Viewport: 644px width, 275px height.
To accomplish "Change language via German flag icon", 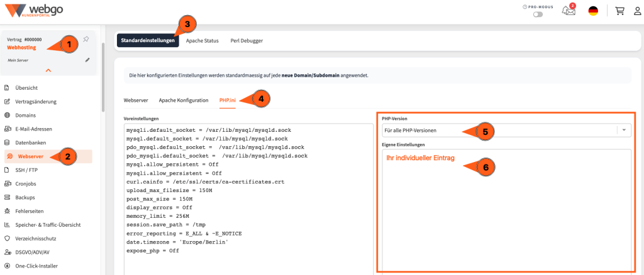I will (593, 11).
